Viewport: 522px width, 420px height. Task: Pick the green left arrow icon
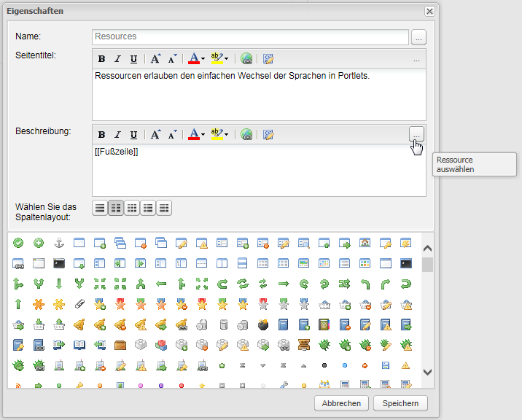(161, 284)
